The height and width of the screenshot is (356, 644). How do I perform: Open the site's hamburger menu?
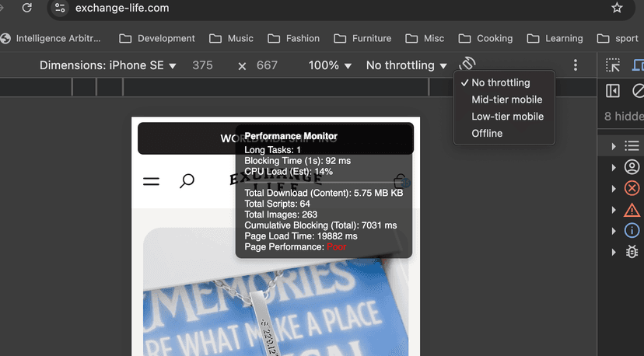tap(151, 181)
